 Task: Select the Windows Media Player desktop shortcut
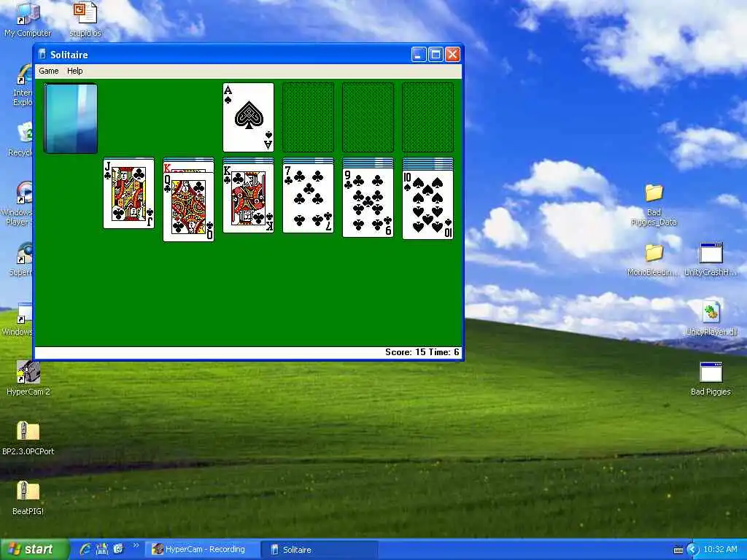click(x=18, y=204)
